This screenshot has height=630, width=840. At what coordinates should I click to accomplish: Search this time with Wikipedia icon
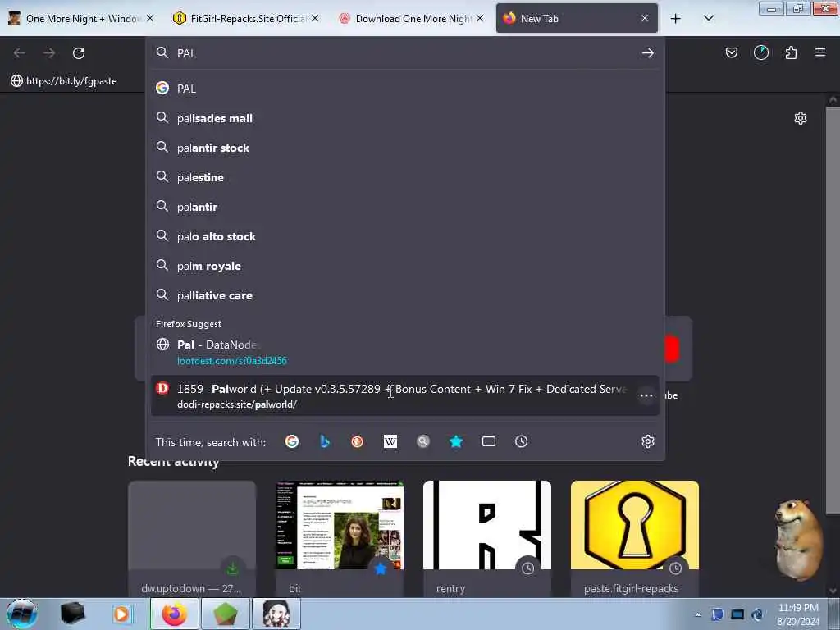(390, 441)
